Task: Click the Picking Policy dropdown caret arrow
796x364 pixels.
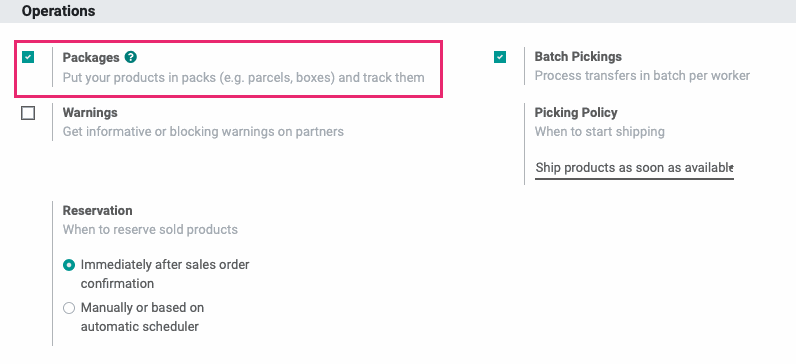Action: (x=731, y=168)
